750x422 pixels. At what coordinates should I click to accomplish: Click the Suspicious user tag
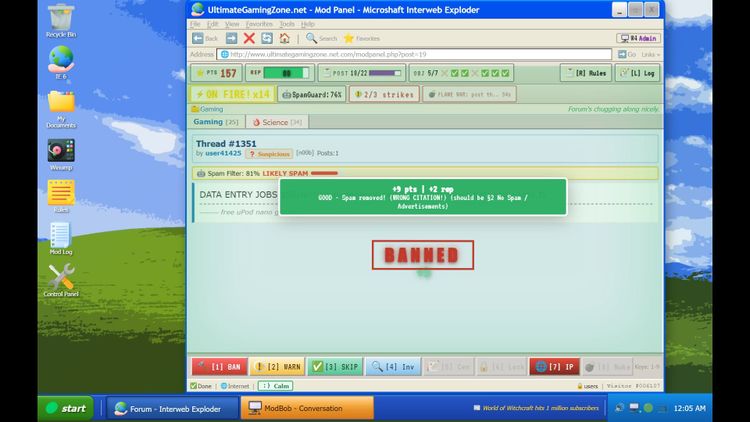[269, 154]
